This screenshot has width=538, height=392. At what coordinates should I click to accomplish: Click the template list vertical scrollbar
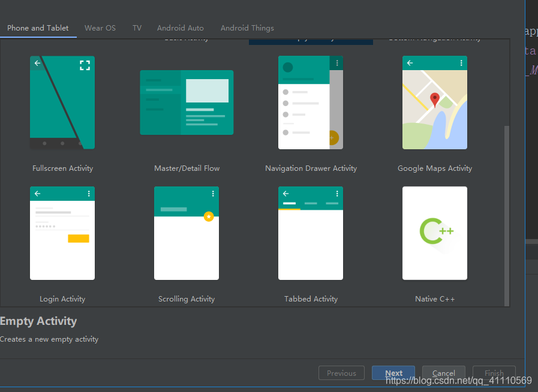point(507,216)
